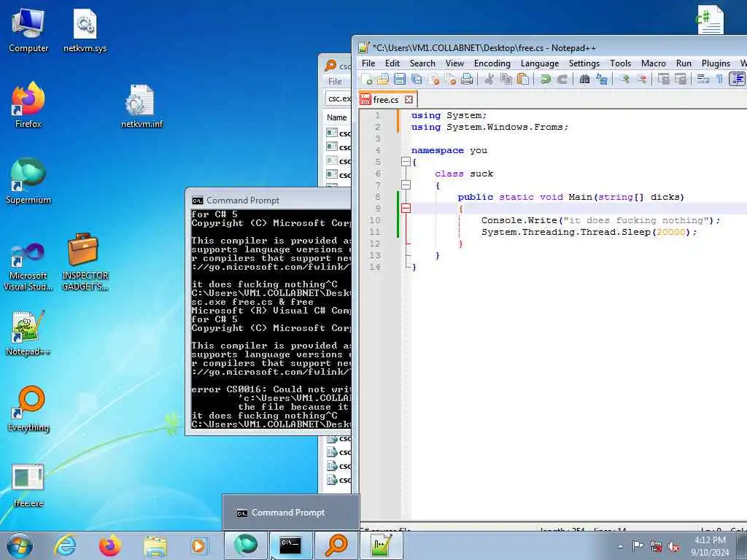Click the Save All toolbar icon

pos(416,79)
